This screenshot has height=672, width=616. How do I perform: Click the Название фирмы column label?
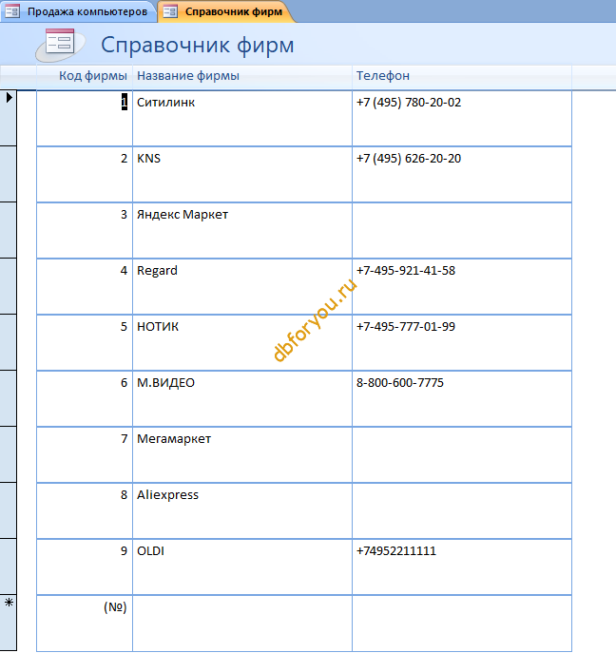[188, 76]
